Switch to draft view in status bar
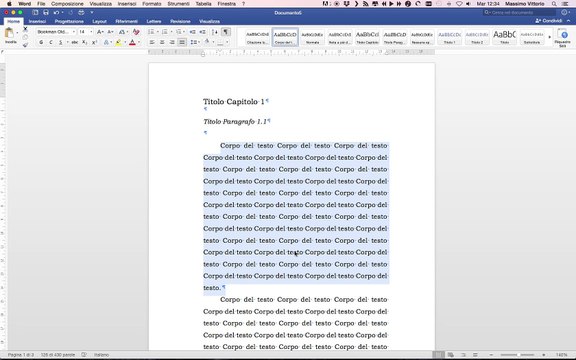The image size is (576, 360). (475, 355)
